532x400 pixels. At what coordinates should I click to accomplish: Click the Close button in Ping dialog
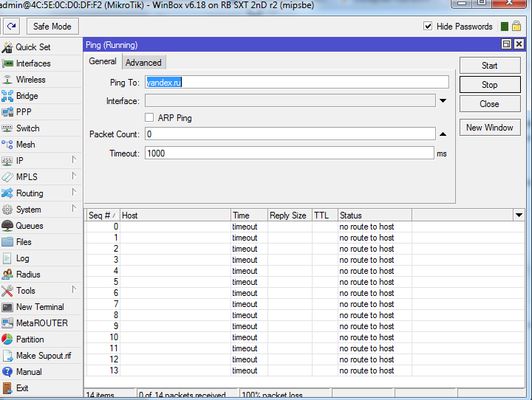490,104
